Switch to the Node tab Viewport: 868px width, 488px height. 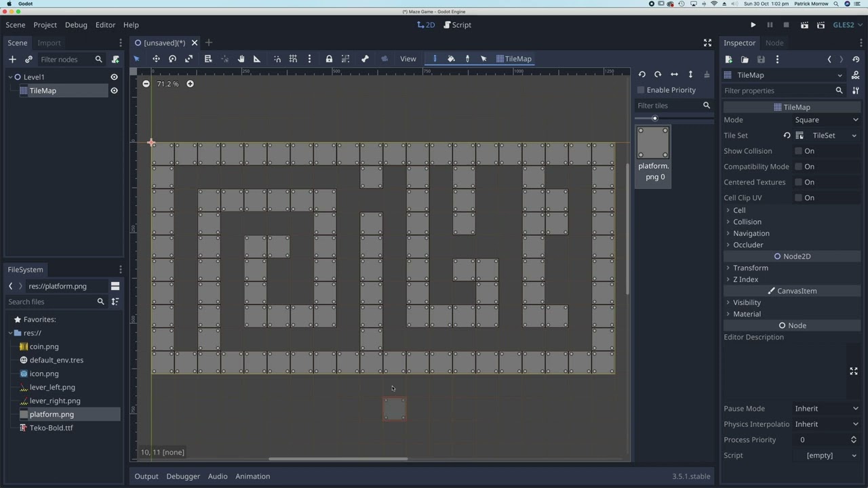click(774, 43)
